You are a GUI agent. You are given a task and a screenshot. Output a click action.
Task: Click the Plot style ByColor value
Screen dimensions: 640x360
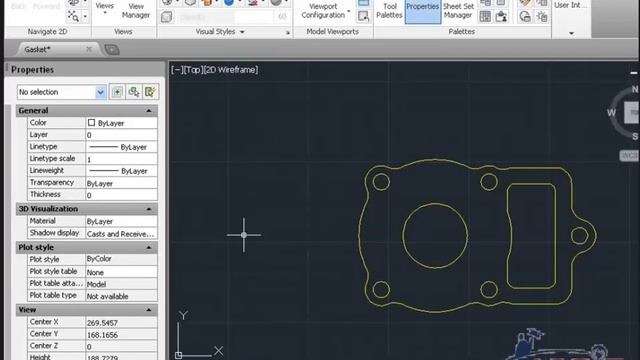point(121,259)
